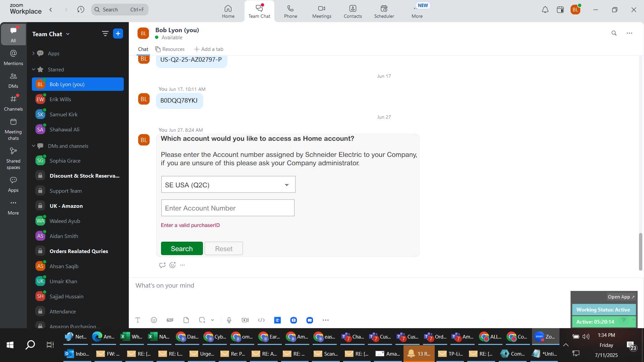This screenshot has height=362, width=644.
Task: Open the UK - Amazon channel
Action: point(78,206)
